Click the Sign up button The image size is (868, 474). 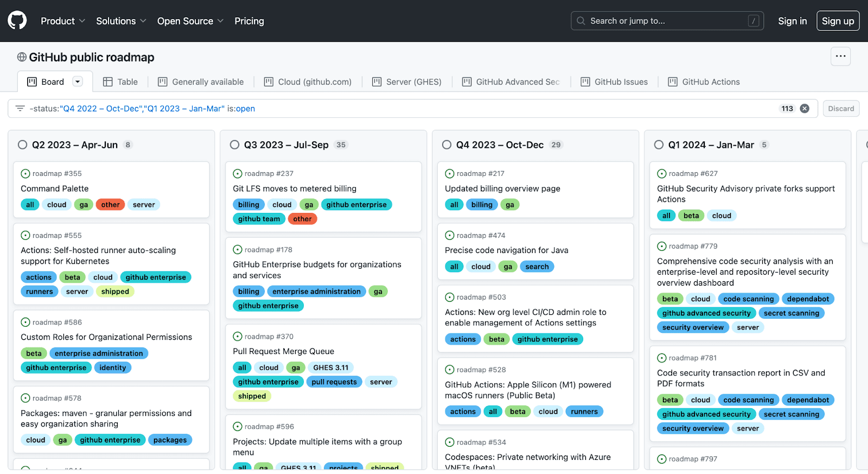pyautogui.click(x=838, y=21)
